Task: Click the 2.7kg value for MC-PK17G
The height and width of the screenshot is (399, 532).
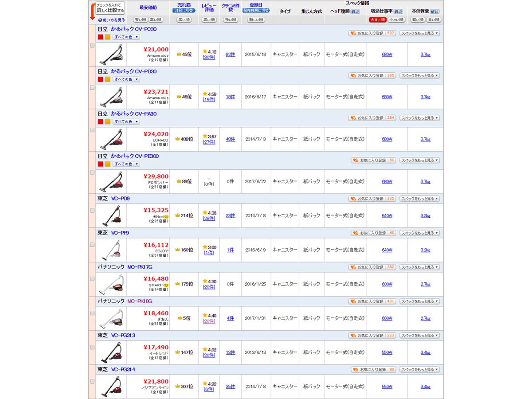Action: point(426,284)
